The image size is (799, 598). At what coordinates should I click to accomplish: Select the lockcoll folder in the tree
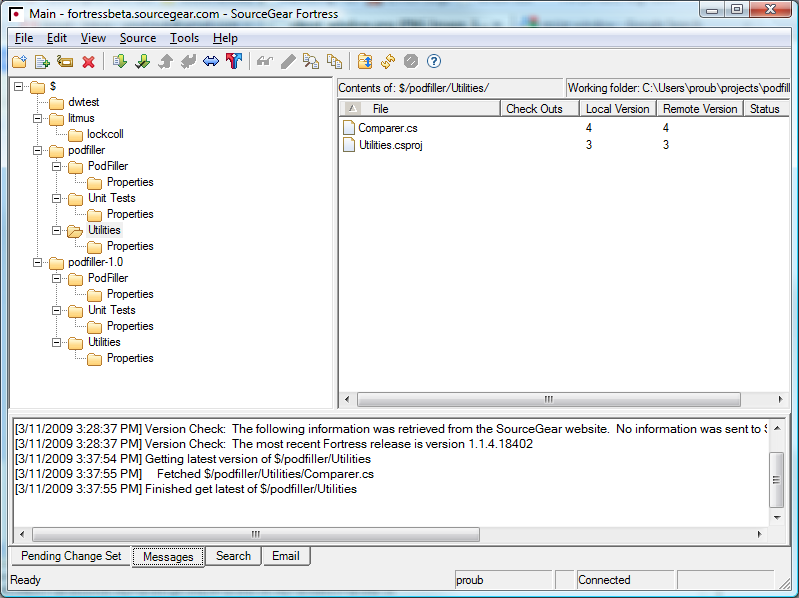[105, 134]
